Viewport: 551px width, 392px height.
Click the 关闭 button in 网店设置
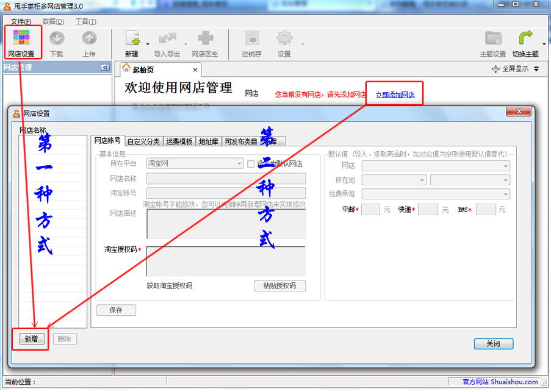click(494, 344)
